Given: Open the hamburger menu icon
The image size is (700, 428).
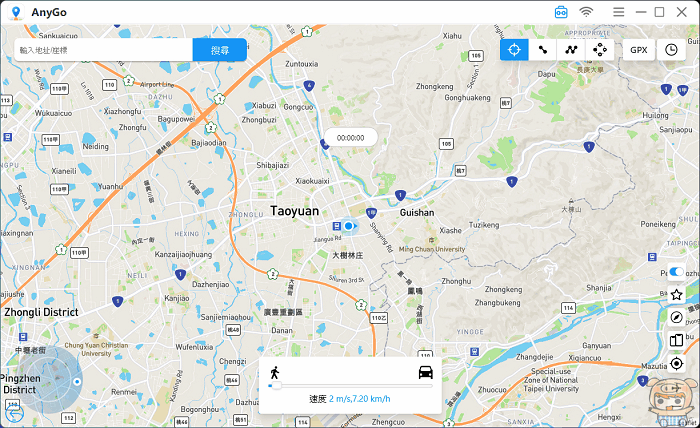Looking at the screenshot, I should [x=618, y=12].
